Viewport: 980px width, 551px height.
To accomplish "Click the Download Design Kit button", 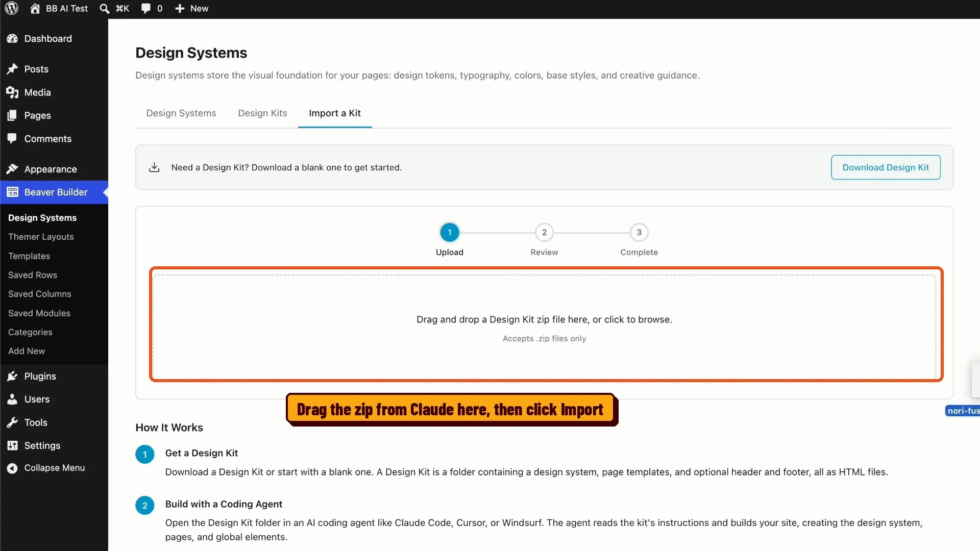I will point(886,167).
